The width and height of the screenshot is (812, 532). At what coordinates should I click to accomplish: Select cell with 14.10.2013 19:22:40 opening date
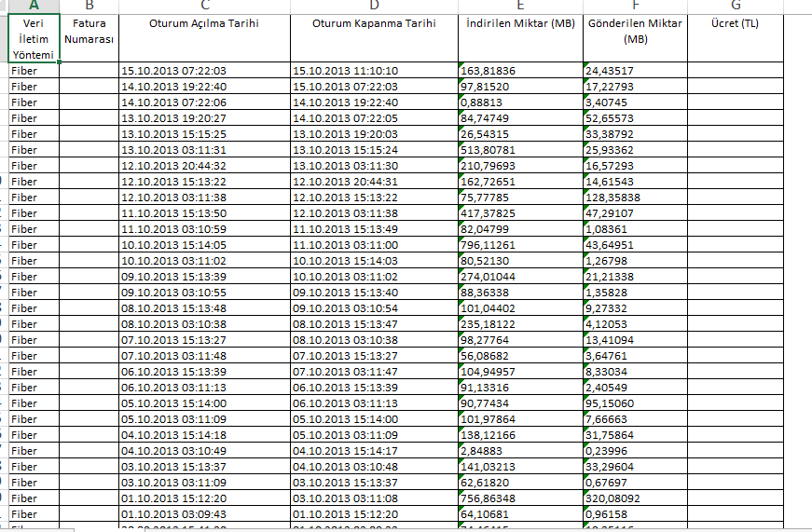(204, 87)
